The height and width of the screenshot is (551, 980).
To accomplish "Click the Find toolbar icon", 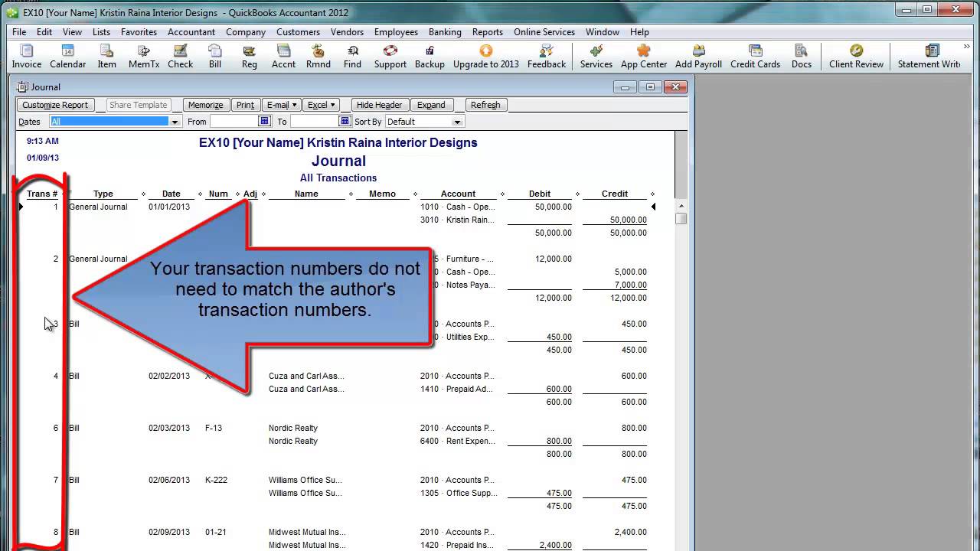I will click(352, 57).
